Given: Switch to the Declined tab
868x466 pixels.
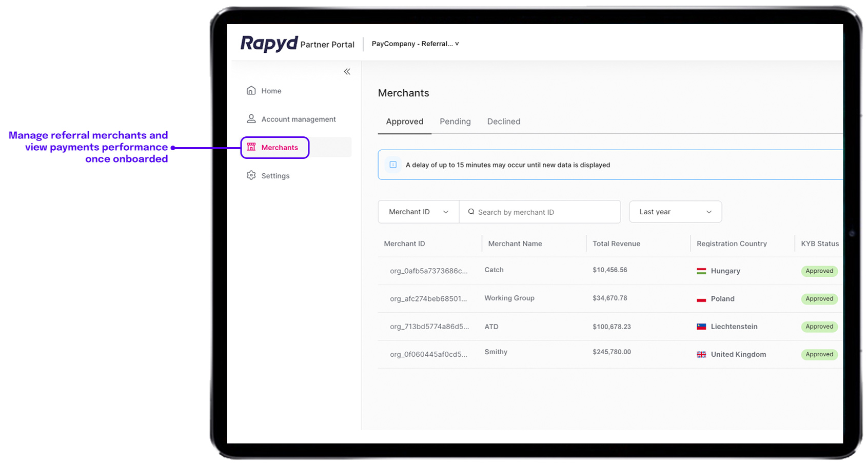Looking at the screenshot, I should tap(503, 121).
